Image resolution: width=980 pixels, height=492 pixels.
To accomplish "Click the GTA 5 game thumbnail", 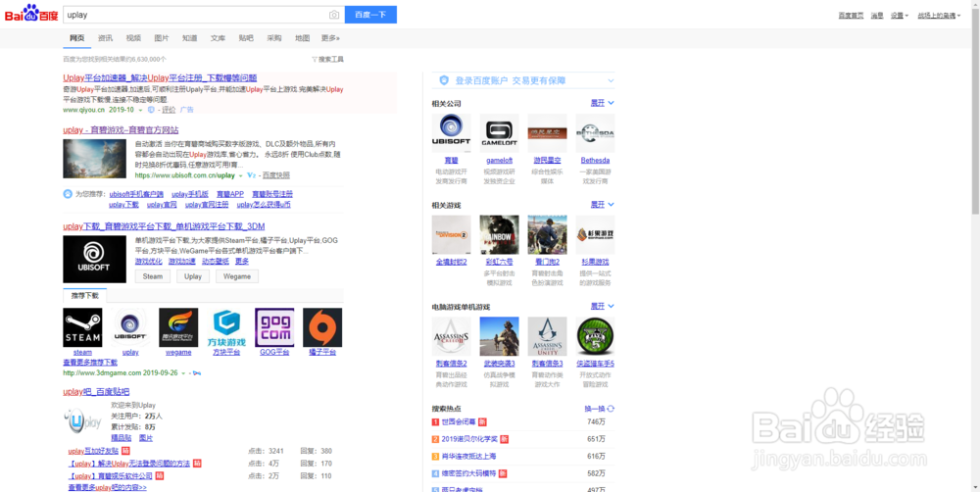I will (595, 336).
